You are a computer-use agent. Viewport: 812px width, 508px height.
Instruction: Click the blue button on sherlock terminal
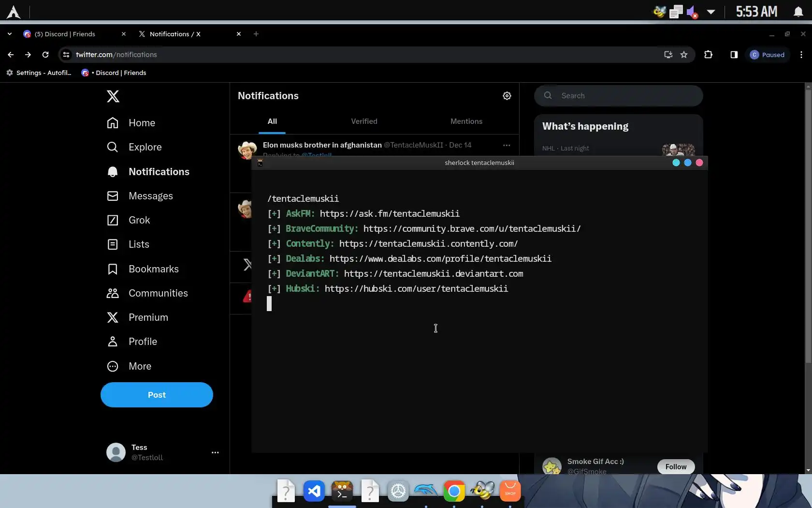pos(688,163)
